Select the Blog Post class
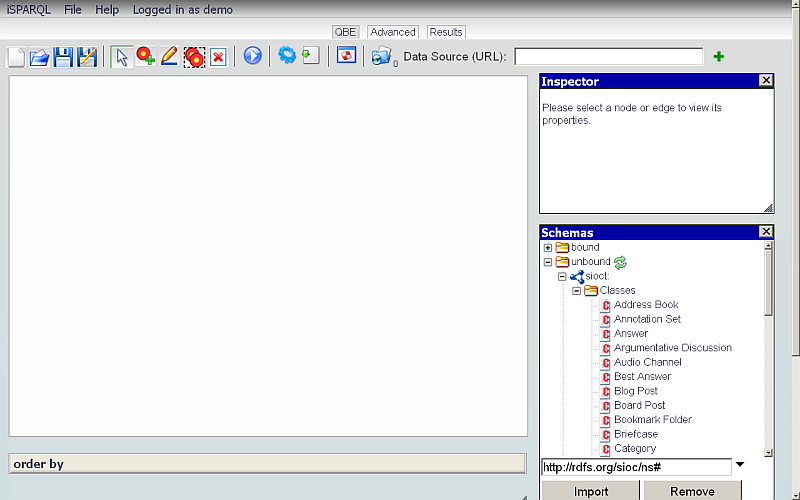Image resolution: width=800 pixels, height=500 pixels. [636, 391]
